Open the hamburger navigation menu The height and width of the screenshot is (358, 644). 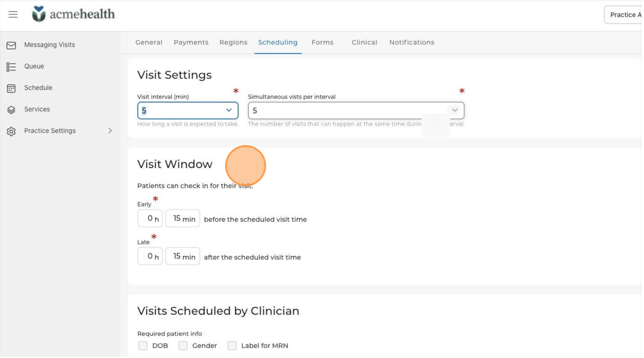pyautogui.click(x=13, y=14)
